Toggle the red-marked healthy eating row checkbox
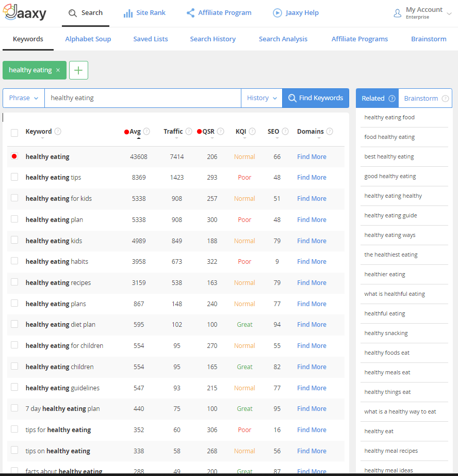458x476 pixels. tap(14, 156)
